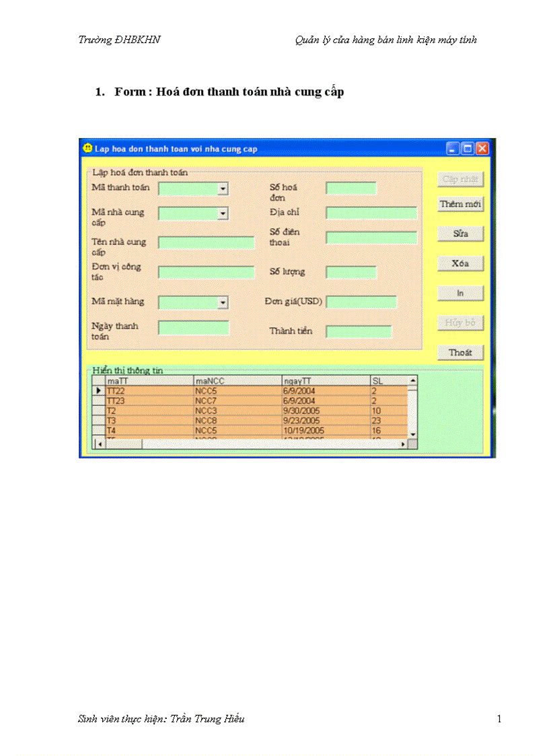Click the minimize icon on the title bar
Image resolution: width=549 pixels, height=756 pixels.
pos(452,149)
